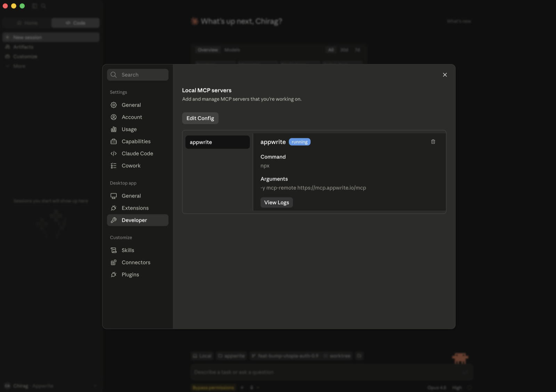Image resolution: width=556 pixels, height=392 pixels.
Task: Click the appwrite folder chip in background
Action: tap(231, 356)
